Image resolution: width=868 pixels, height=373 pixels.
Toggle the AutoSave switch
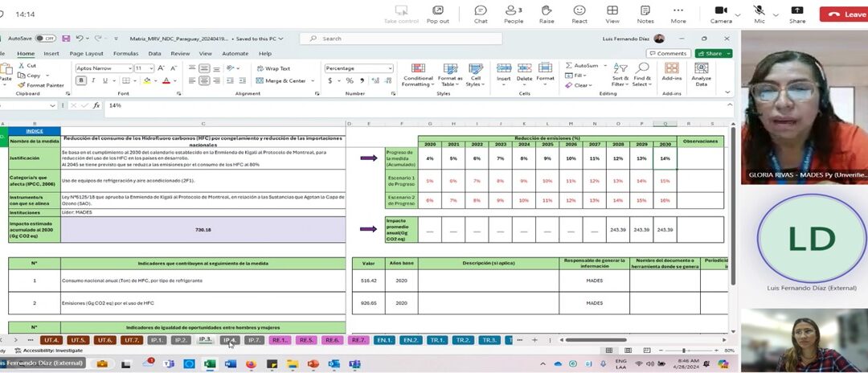45,39
